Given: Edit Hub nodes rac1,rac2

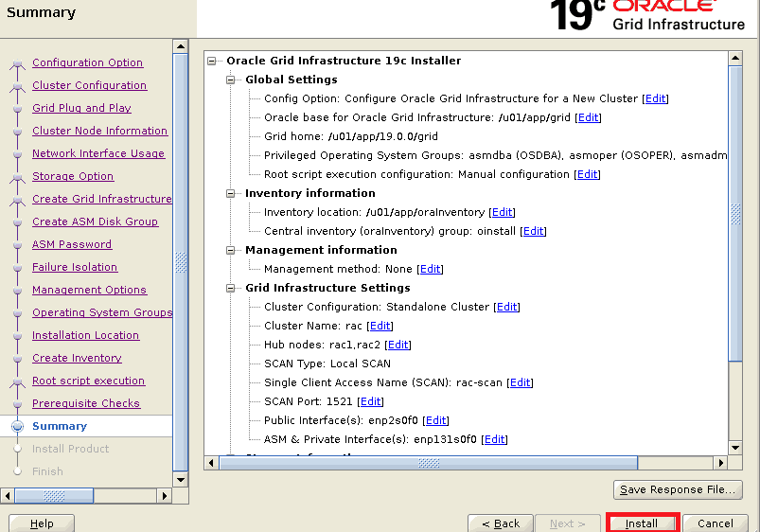Looking at the screenshot, I should 398,345.
